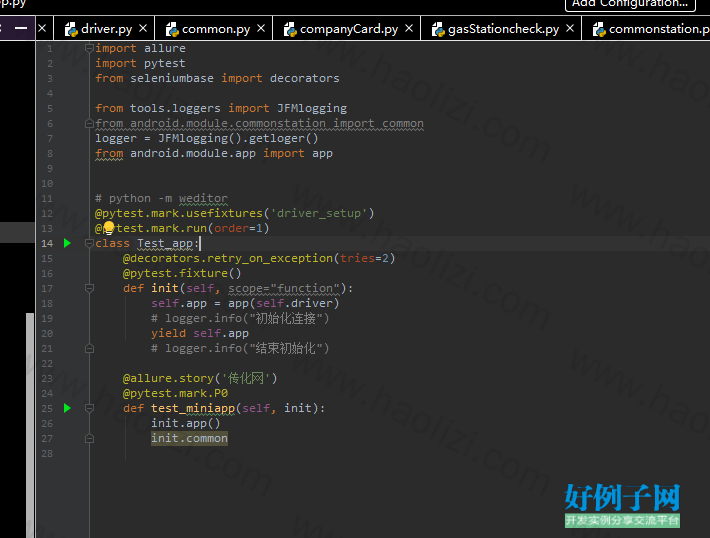The height and width of the screenshot is (538, 710).
Task: Click '@pytest.mark.P0' on line 24
Action: [175, 393]
